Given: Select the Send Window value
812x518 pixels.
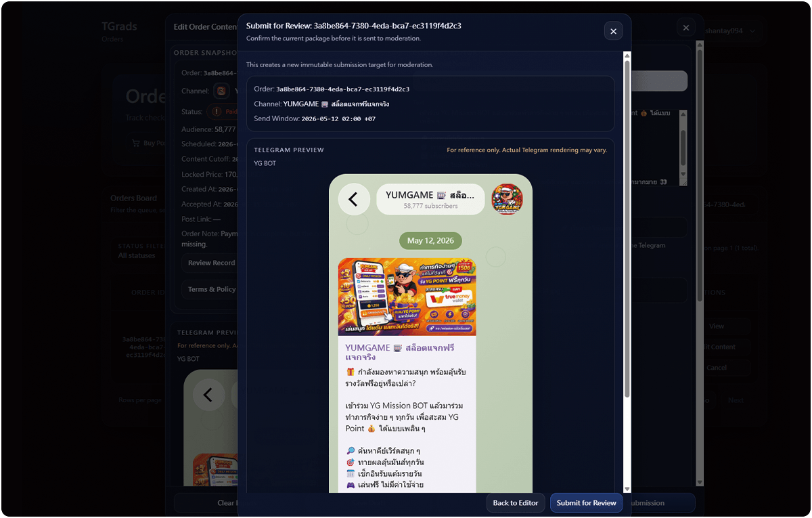Looking at the screenshot, I should tap(338, 118).
